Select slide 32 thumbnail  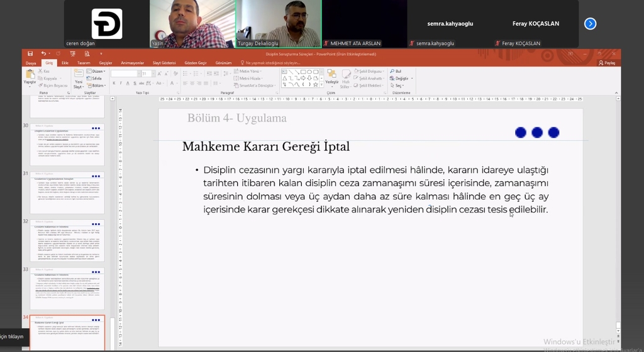(67, 240)
